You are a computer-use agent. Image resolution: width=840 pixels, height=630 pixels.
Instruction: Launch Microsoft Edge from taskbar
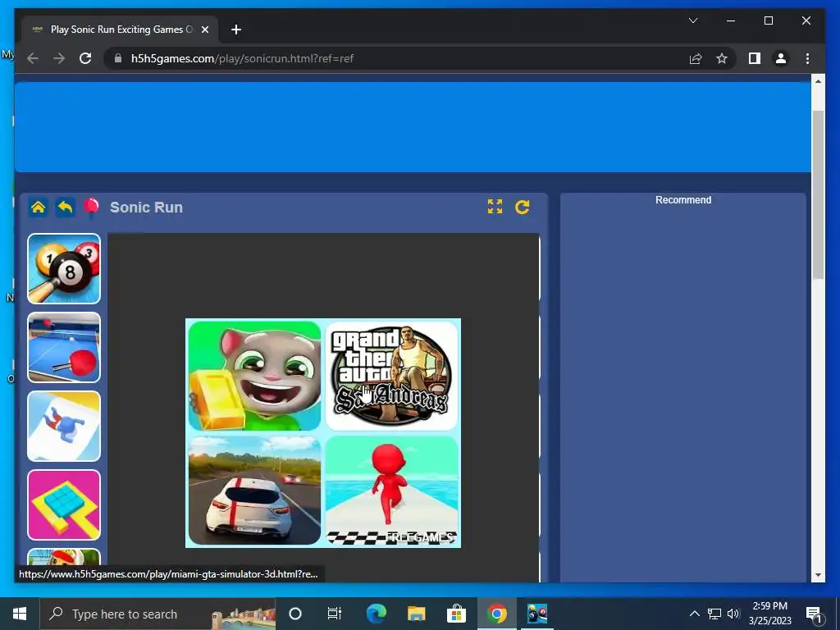click(376, 614)
